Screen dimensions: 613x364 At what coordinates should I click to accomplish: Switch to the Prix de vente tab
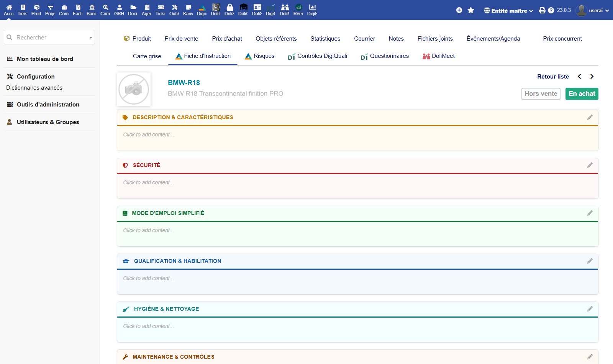(182, 39)
